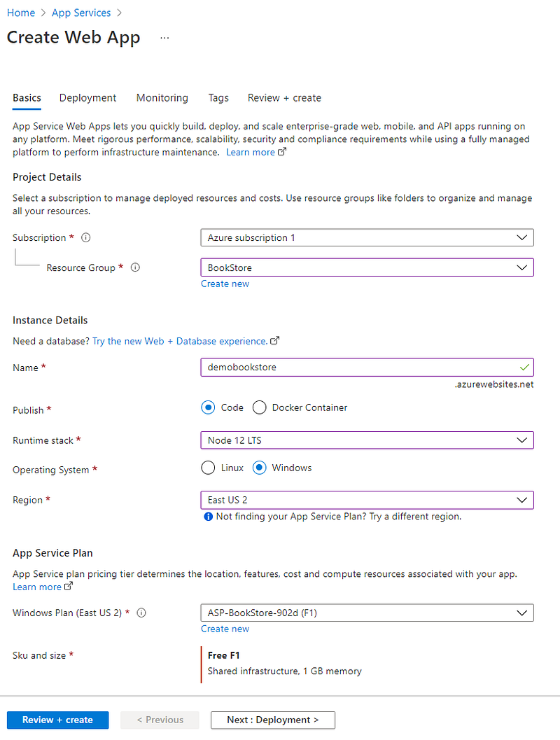Screen dimensions: 560x740
Task: Open the Region dropdown East US 2
Action: point(367,501)
